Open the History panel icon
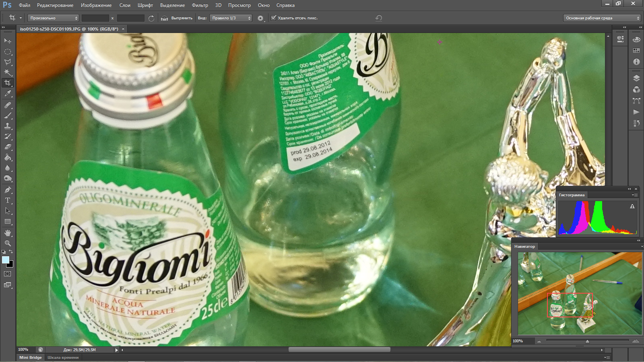Viewport: 644px width, 362px height. [x=636, y=123]
